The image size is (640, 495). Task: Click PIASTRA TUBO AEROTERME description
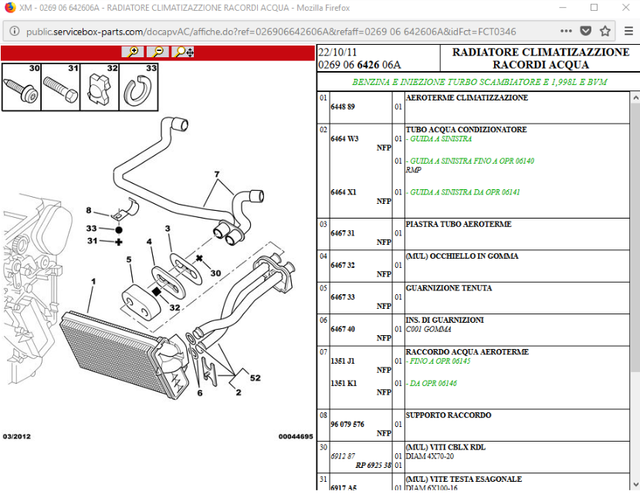pos(458,224)
